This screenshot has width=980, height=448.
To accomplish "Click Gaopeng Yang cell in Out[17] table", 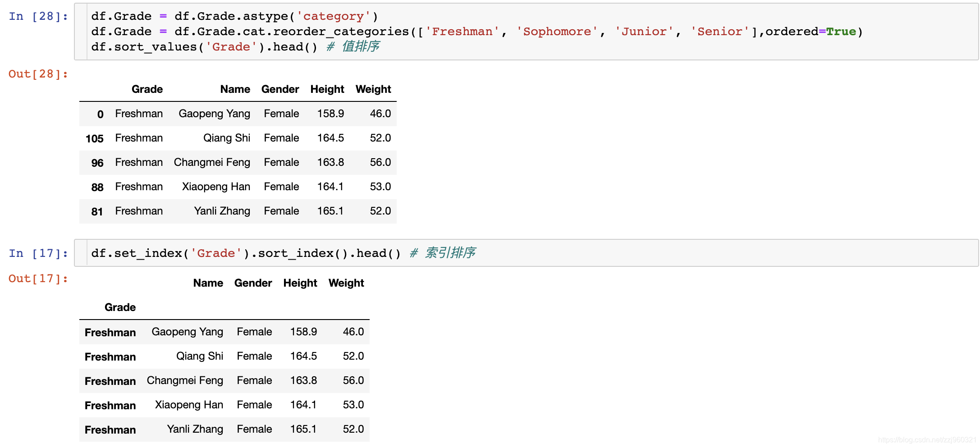I will [187, 332].
